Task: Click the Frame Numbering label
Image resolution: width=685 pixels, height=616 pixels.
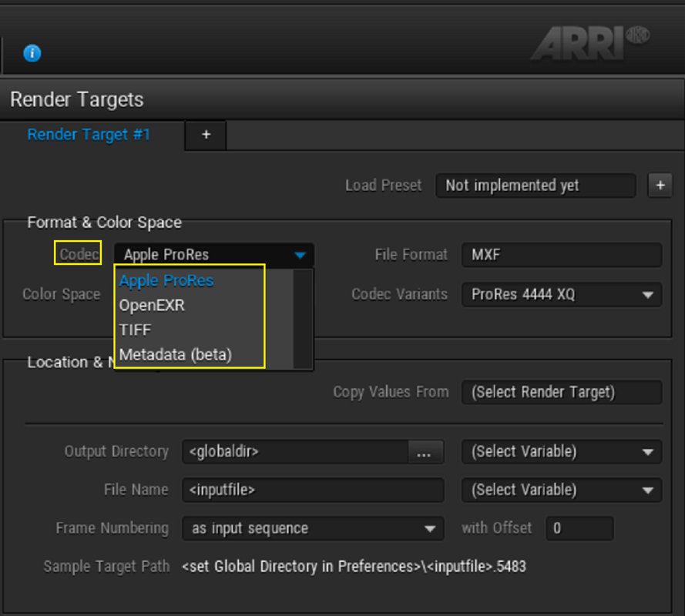Action: (112, 528)
